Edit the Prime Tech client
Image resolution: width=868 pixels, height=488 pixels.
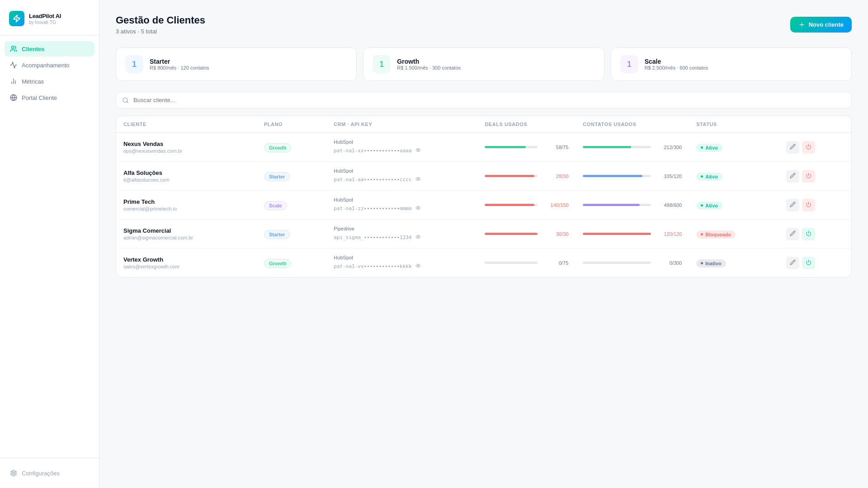[793, 205]
